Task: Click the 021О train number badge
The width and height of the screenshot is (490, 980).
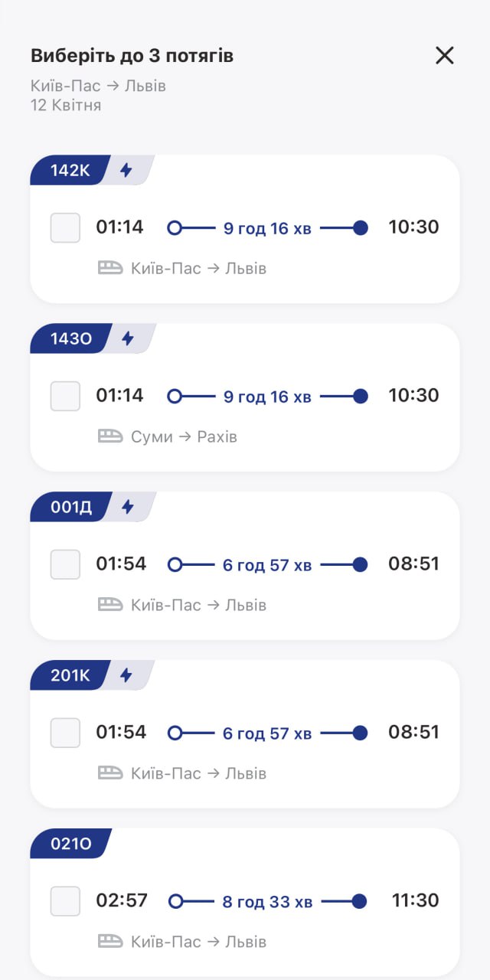Action: point(70,844)
